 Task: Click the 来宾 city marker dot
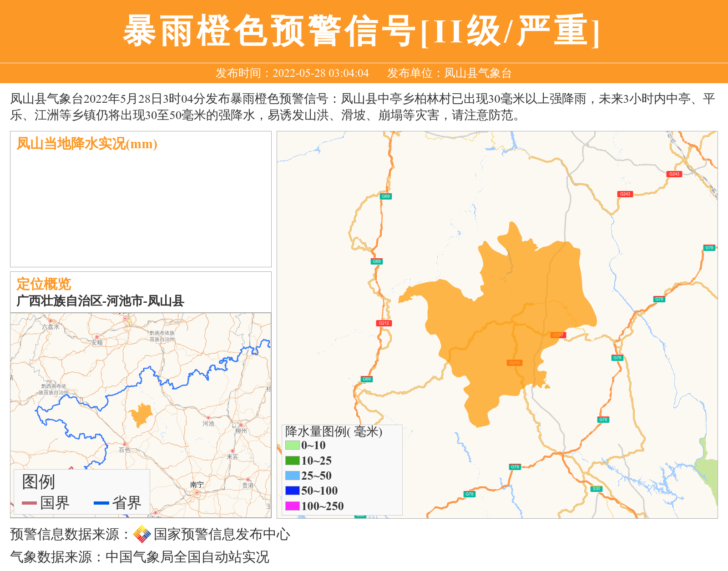click(x=233, y=451)
